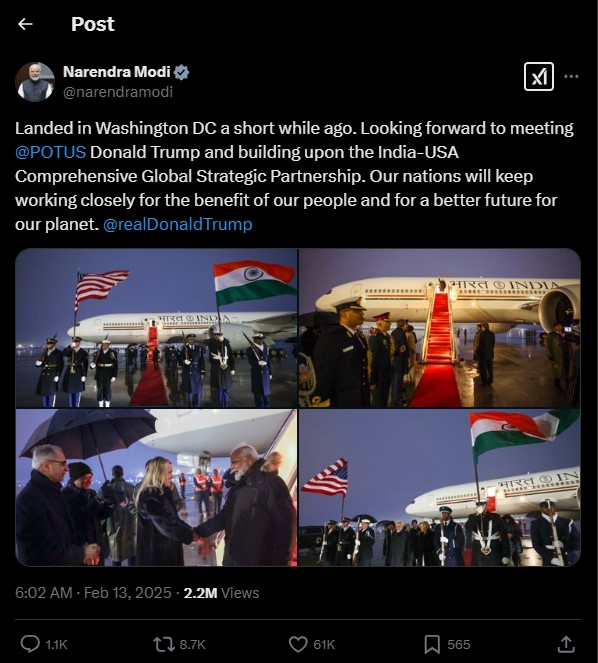Click the reply speech bubble icon
This screenshot has width=598, height=663.
(30, 644)
